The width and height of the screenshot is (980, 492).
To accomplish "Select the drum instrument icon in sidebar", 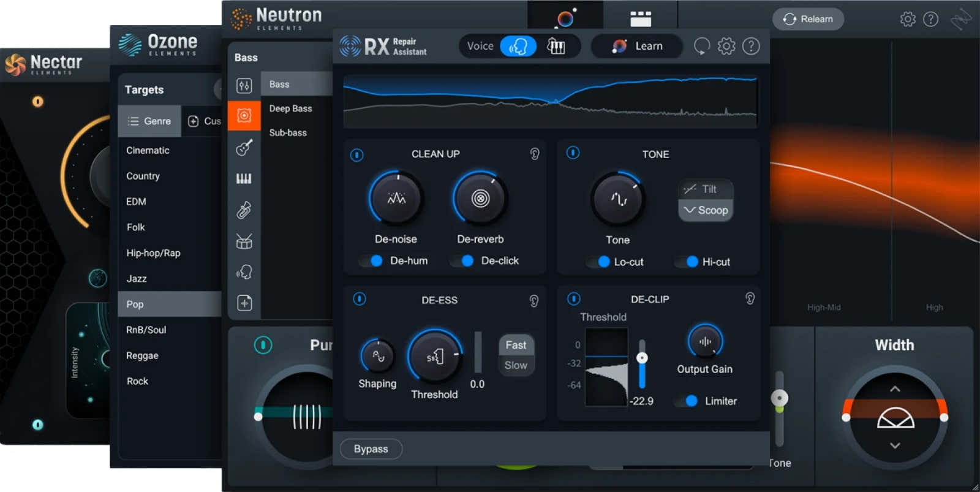I will pyautogui.click(x=244, y=241).
